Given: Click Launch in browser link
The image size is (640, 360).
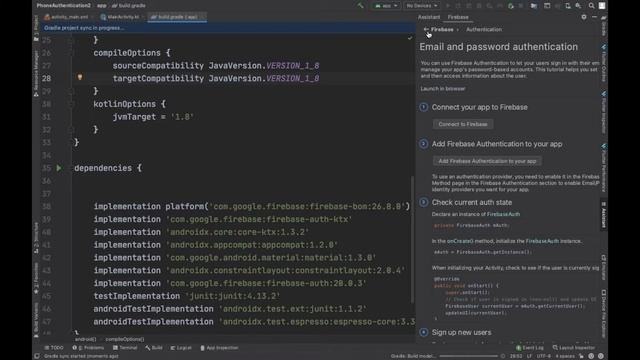Looking at the screenshot, I should pyautogui.click(x=442, y=89).
